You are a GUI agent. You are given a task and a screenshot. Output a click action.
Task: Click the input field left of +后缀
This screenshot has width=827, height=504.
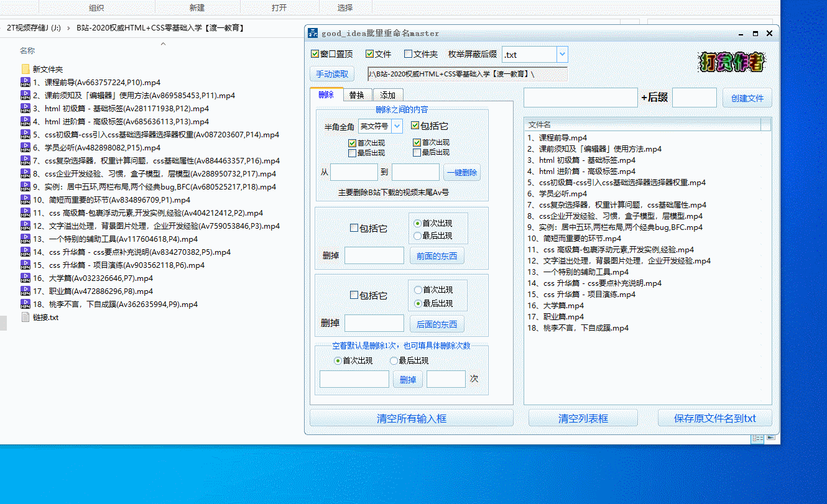click(580, 98)
